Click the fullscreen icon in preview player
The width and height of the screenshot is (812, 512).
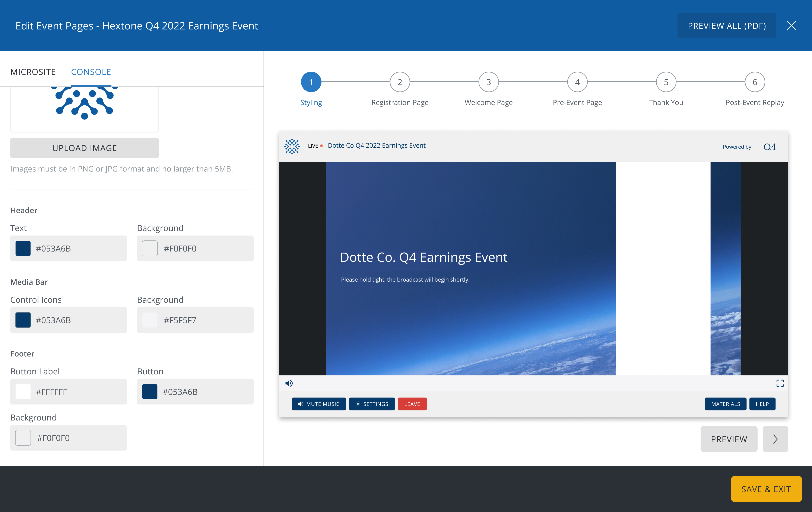[780, 383]
